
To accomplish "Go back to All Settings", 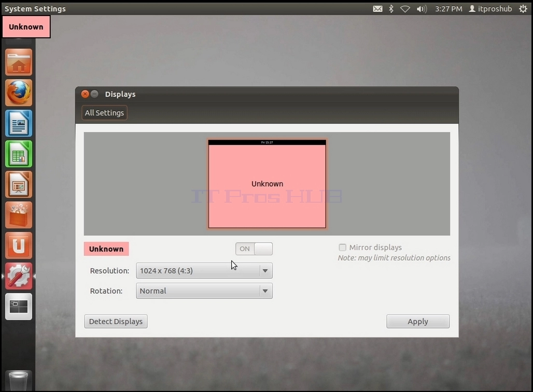I will pos(104,113).
